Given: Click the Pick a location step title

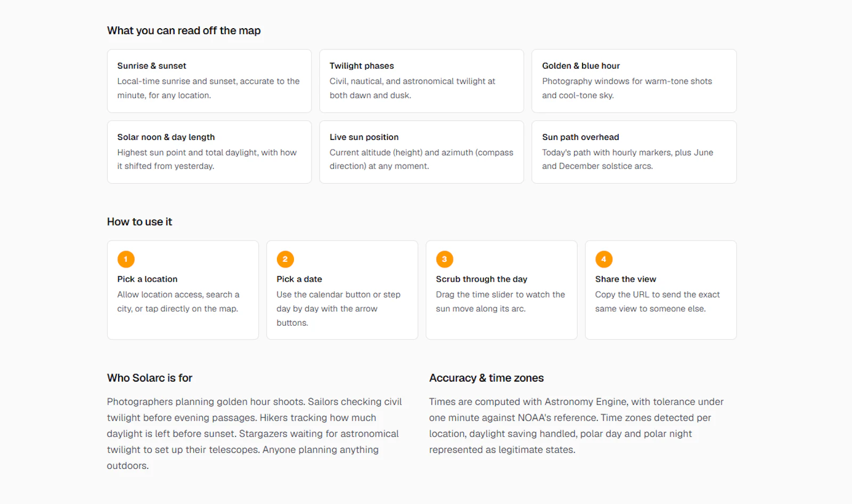Looking at the screenshot, I should point(148,279).
